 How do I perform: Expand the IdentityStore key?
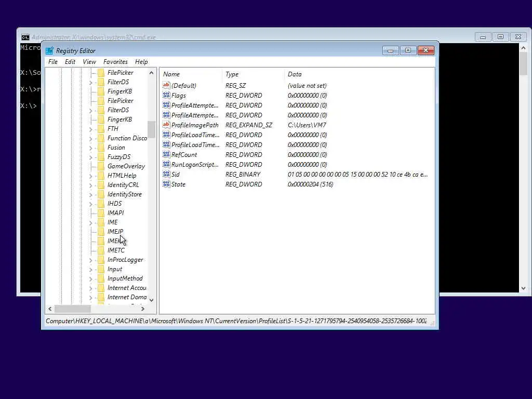pos(90,195)
